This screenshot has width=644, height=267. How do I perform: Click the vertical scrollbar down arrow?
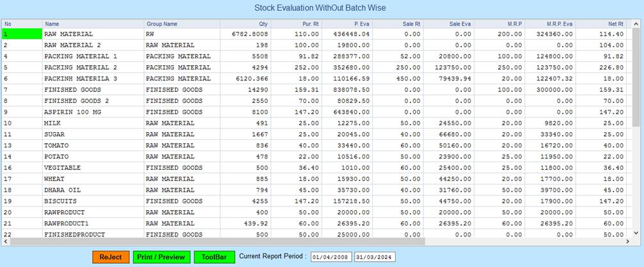637,233
